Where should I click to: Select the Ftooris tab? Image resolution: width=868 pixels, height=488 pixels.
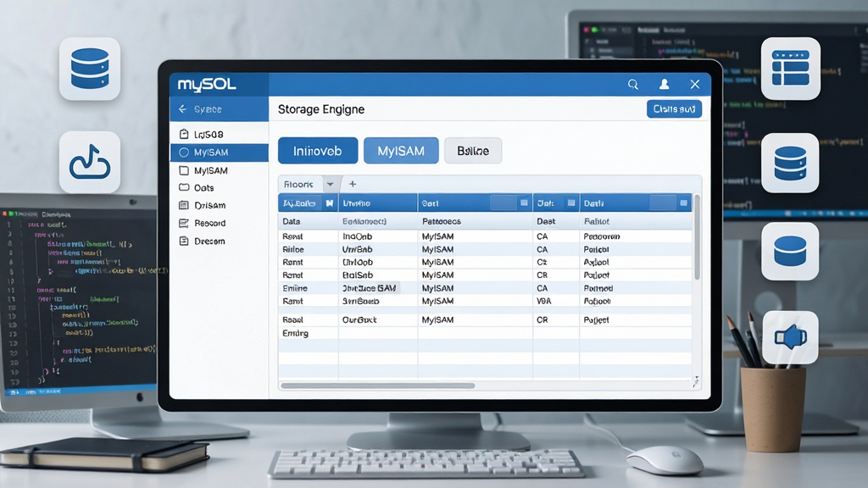(x=298, y=184)
